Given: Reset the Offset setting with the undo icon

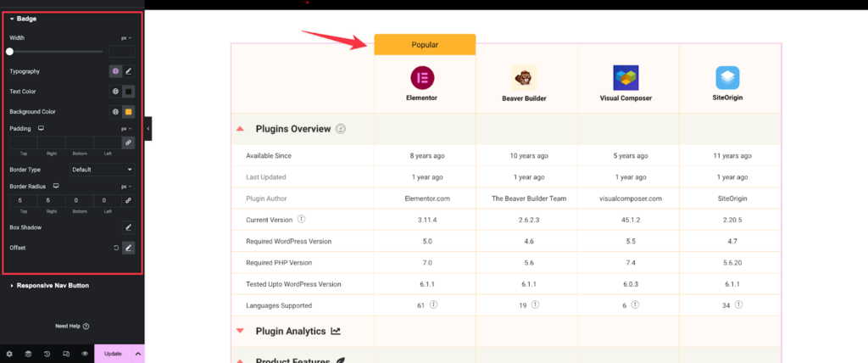Looking at the screenshot, I should [x=116, y=248].
